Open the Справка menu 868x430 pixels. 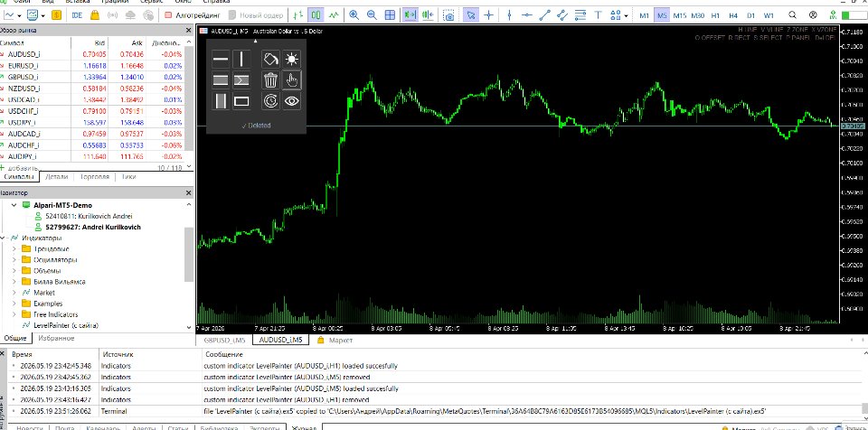click(x=216, y=2)
